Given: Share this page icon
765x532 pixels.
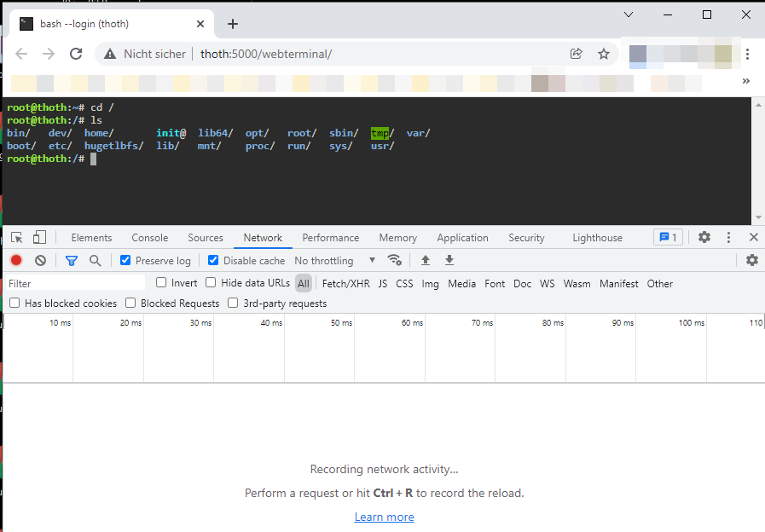Looking at the screenshot, I should click(x=577, y=54).
